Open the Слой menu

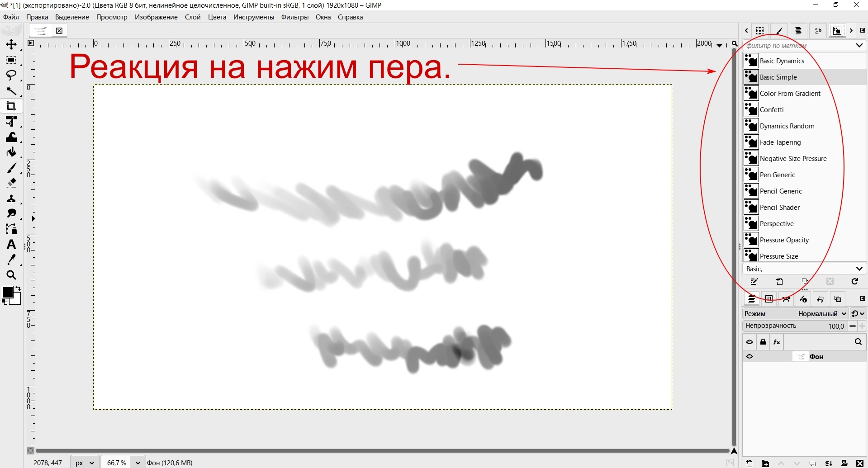(192, 17)
